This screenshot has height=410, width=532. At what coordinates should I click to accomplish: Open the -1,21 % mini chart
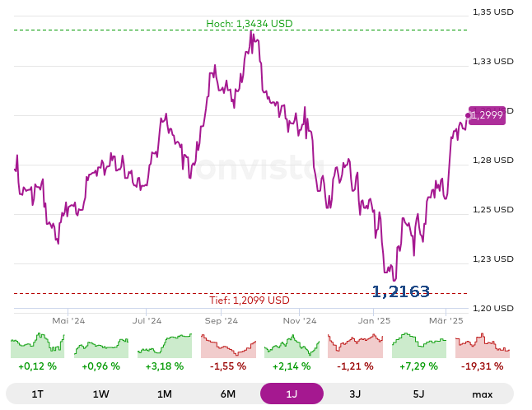tap(355, 346)
